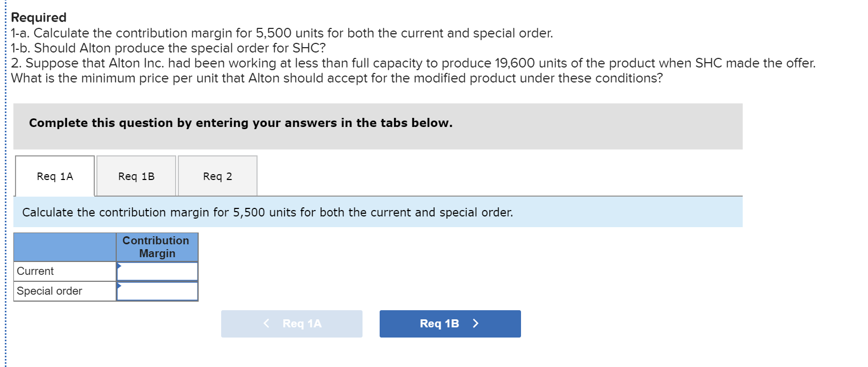Click the Contribution Margin column header
The height and width of the screenshot is (367, 868).
tap(156, 247)
